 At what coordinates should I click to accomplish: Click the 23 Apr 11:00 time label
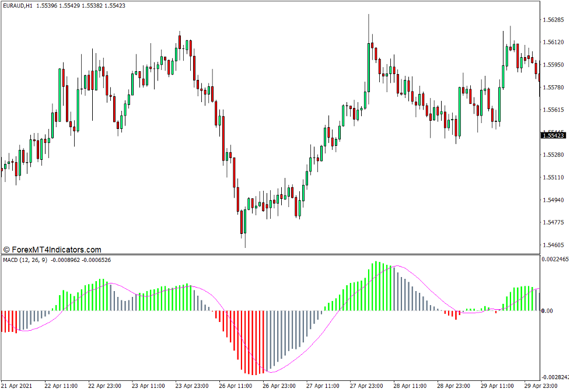(149, 386)
